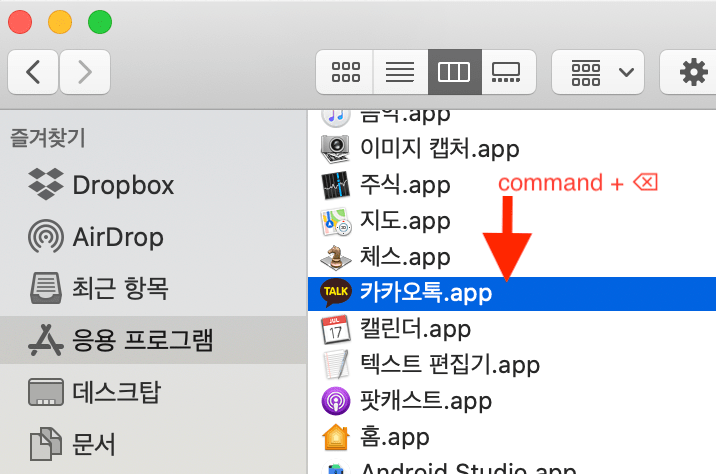Click the 텍스트 편집기 notepad icon
Screen dimensions: 716x474
coord(337,365)
